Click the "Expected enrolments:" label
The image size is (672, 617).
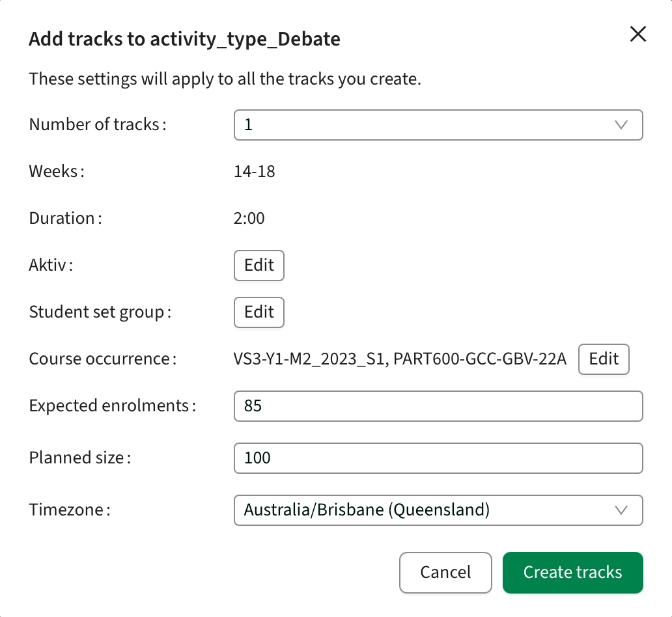[x=113, y=406]
